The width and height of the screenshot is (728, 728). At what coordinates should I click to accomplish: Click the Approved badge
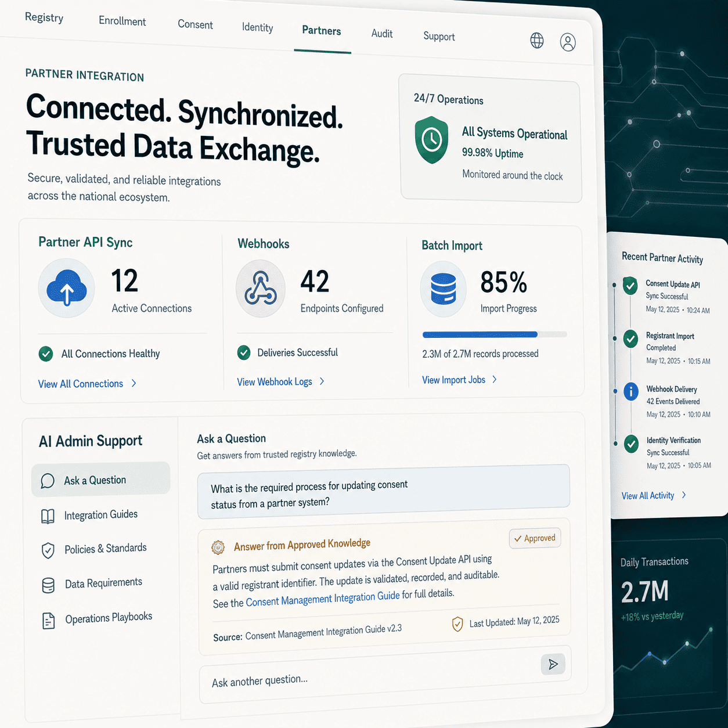(535, 538)
